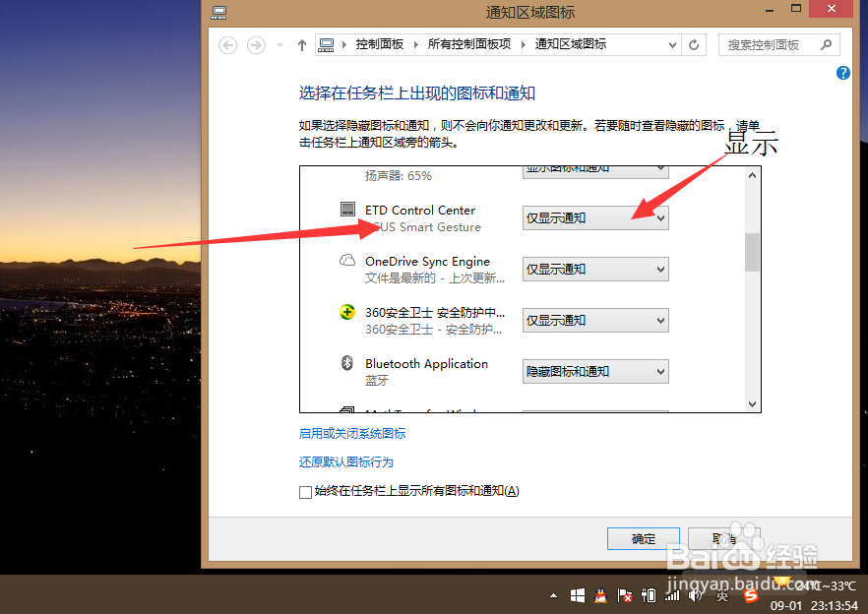This screenshot has height=614, width=868.
Task: Click the 360安全卫士 green icon
Action: (x=347, y=312)
